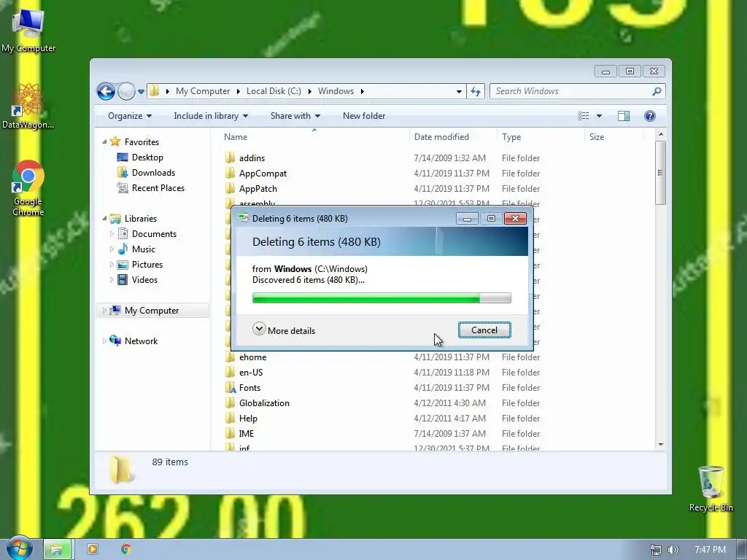Select the addins folder
Viewport: 747px width, 560px height.
point(252,158)
